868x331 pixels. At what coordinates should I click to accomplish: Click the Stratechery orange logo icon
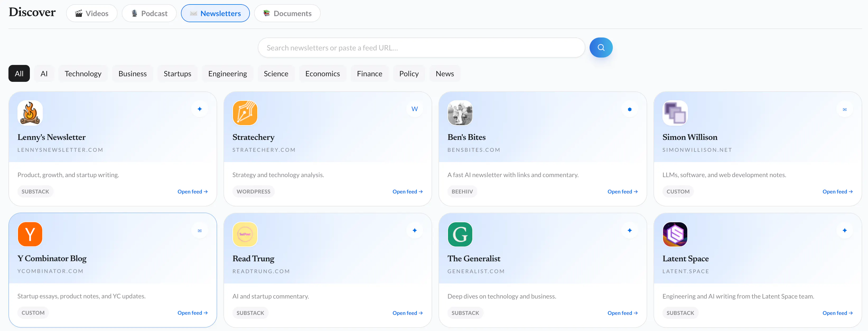coord(245,113)
